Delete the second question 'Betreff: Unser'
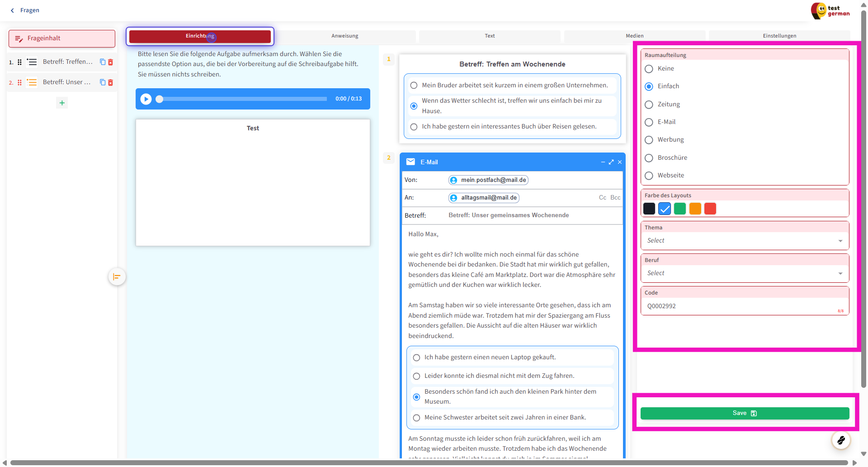The width and height of the screenshot is (868, 467). [x=111, y=82]
